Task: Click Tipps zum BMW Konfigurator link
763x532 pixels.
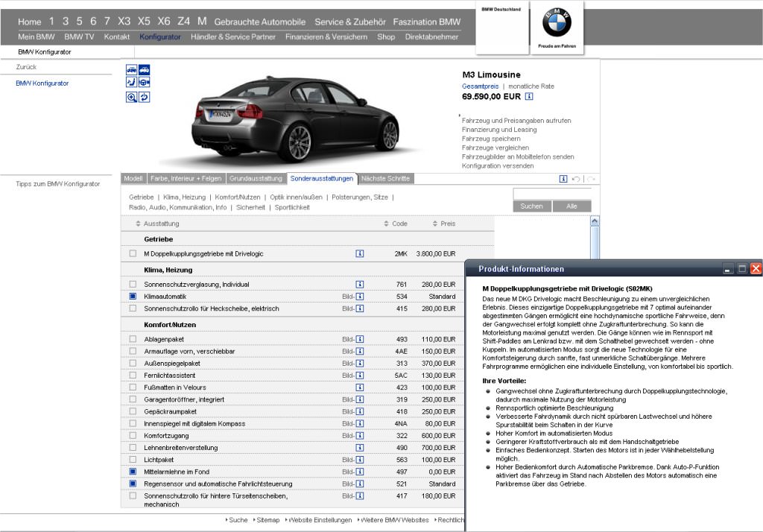Action: [58, 184]
